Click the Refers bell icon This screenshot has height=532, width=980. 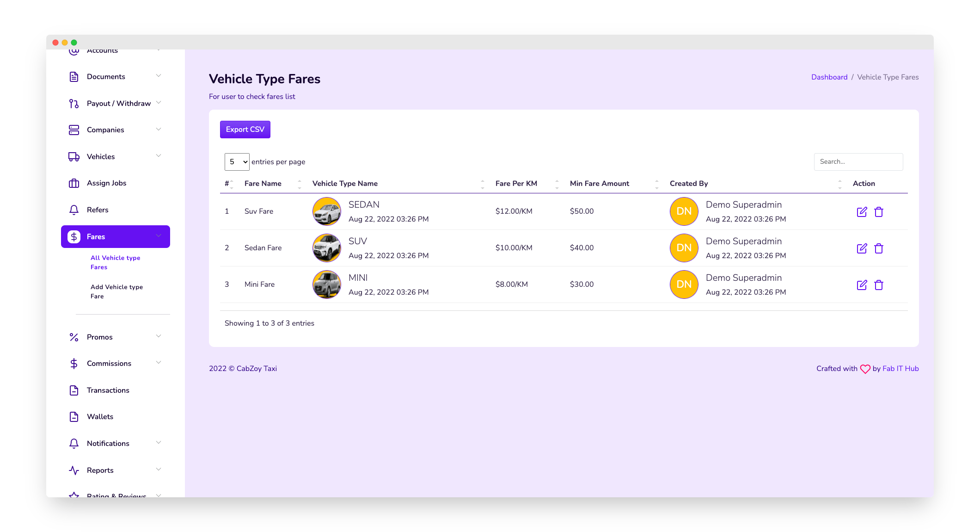[74, 210]
